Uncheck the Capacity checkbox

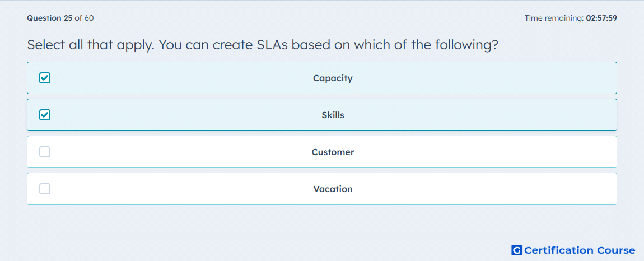point(45,78)
